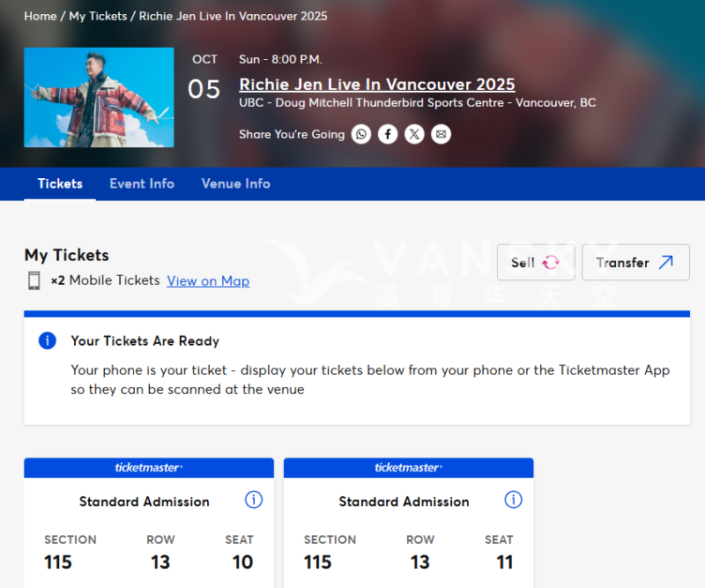Open info icon on seat 11 ticket
The width and height of the screenshot is (705, 588).
pos(514,500)
